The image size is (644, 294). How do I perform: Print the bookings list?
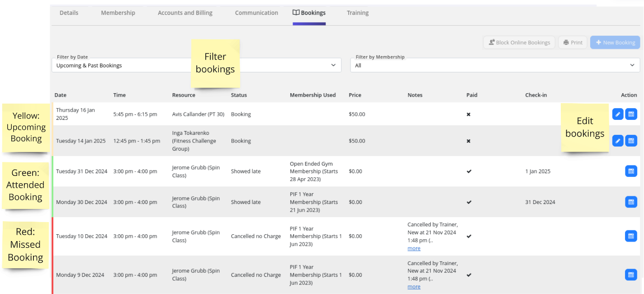point(573,43)
